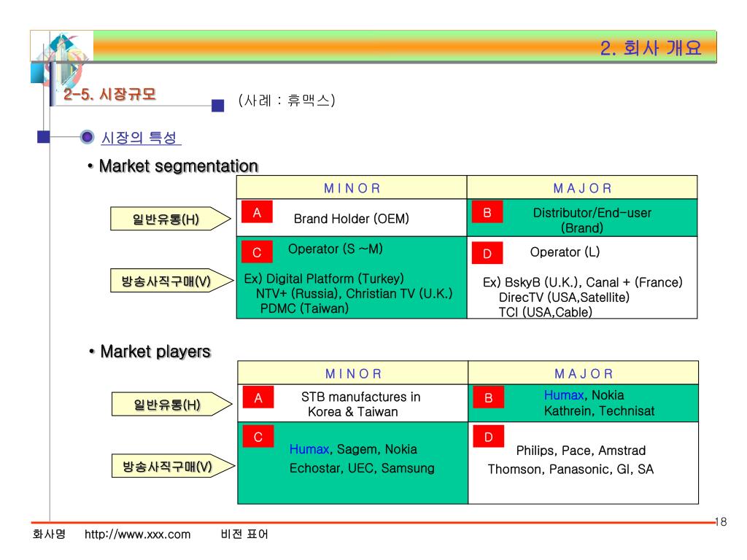Viewport: 747px width, 560px height.
Task: Click the text 'Korea & Taiwan'
Action: [352, 411]
